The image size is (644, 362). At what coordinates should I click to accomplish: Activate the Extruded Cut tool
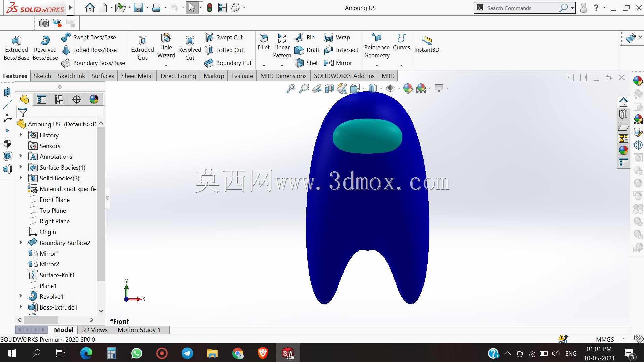142,48
